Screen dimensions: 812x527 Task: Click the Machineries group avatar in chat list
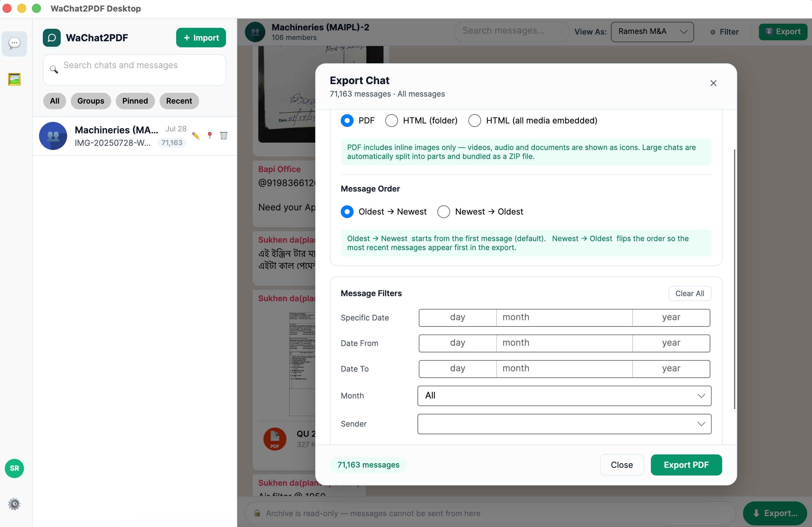[53, 136]
